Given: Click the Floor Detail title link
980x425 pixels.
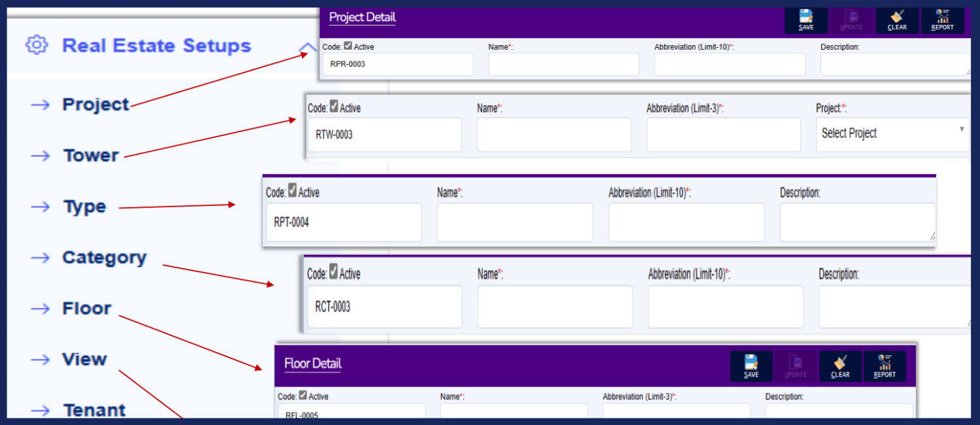Looking at the screenshot, I should pyautogui.click(x=313, y=363).
